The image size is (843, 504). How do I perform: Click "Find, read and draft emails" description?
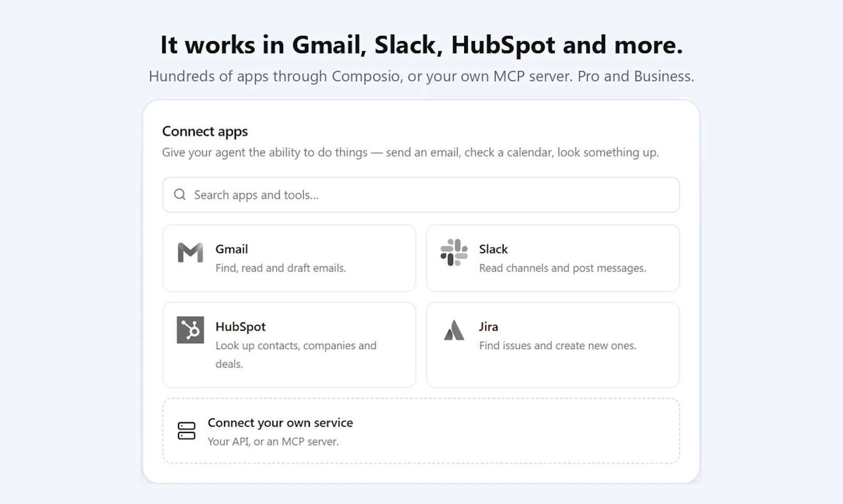[281, 268]
